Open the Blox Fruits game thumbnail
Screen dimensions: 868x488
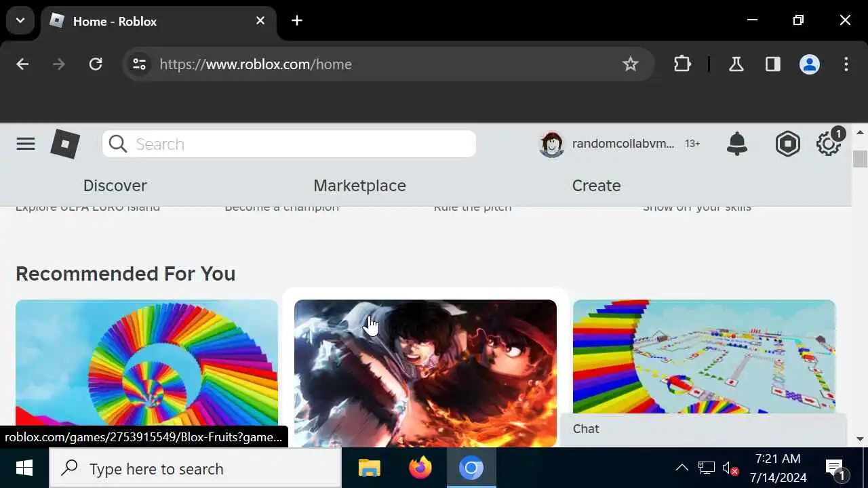tap(425, 373)
